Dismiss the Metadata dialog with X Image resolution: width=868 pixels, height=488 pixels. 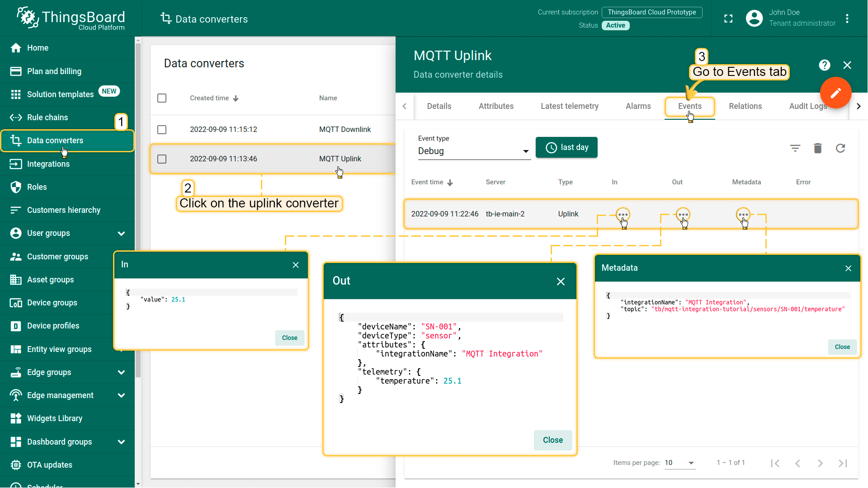click(848, 268)
